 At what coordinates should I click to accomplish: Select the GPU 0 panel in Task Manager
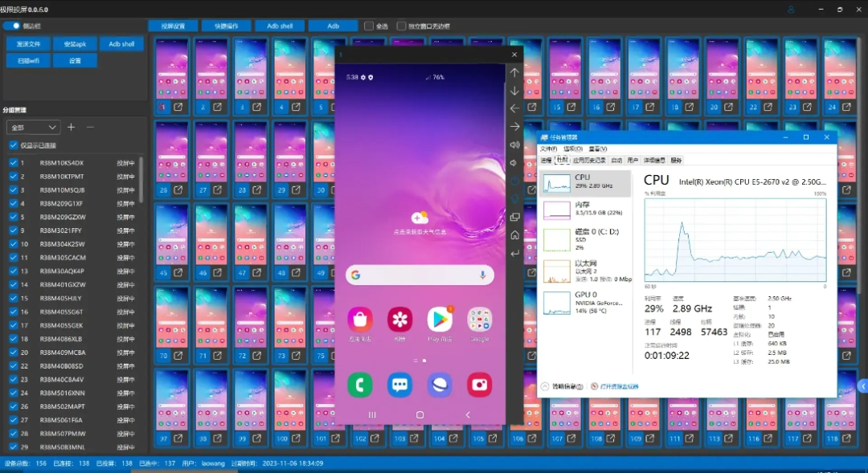[x=585, y=302]
